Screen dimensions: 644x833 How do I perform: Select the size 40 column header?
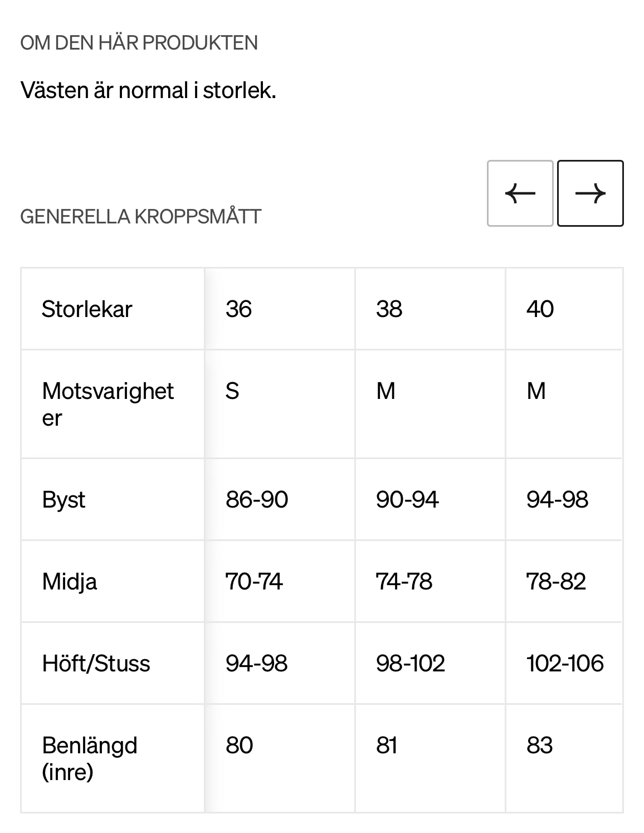pos(540,309)
